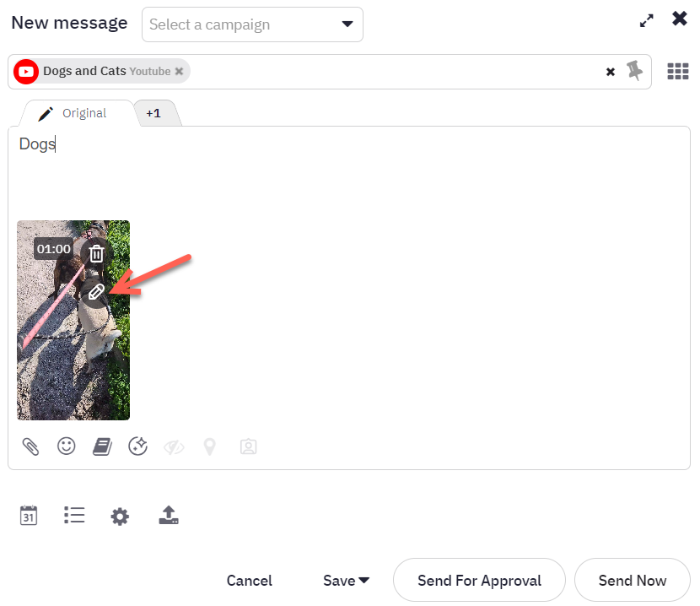Viewport: 700px width, 606px height.
Task: Open the emoji picker smiley icon
Action: [66, 446]
